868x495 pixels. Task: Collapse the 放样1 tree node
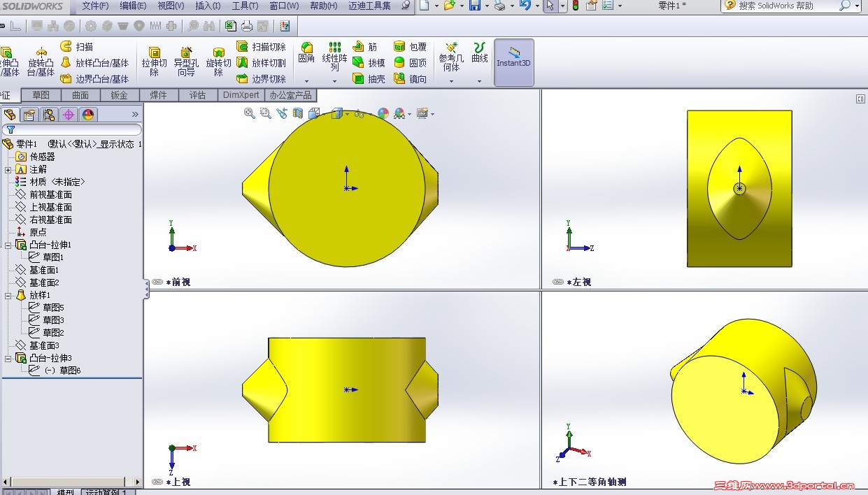(8, 295)
